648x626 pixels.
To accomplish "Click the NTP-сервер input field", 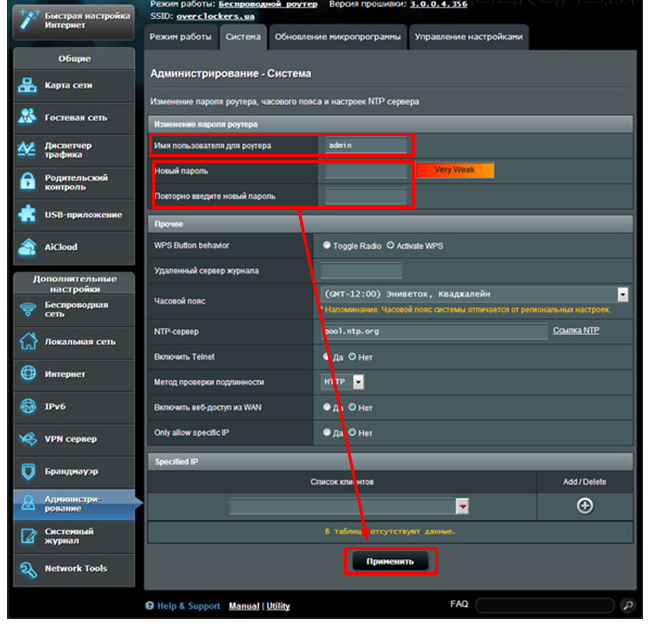I will (434, 331).
